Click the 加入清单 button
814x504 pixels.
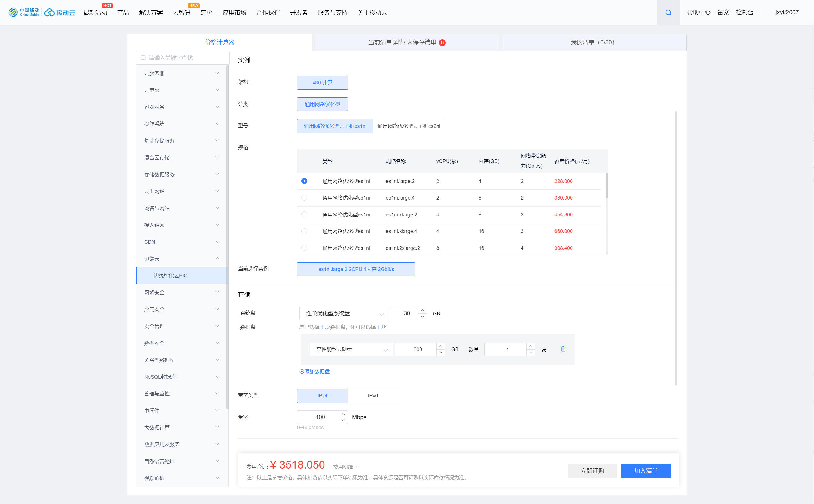tap(645, 471)
